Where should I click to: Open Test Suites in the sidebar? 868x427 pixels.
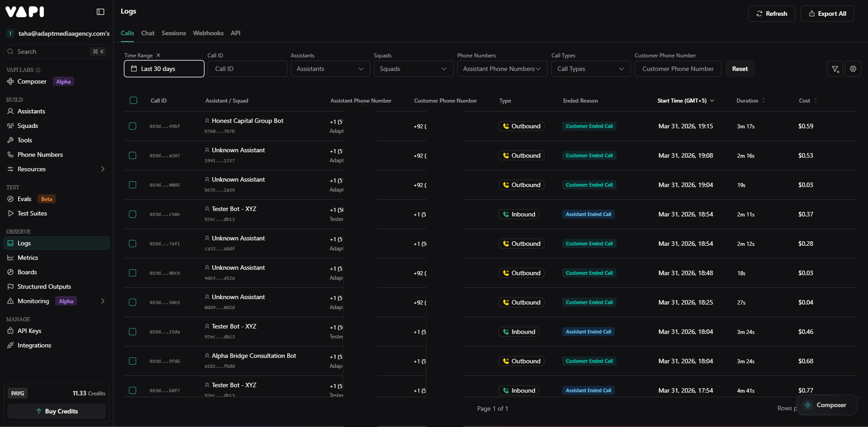[32, 213]
